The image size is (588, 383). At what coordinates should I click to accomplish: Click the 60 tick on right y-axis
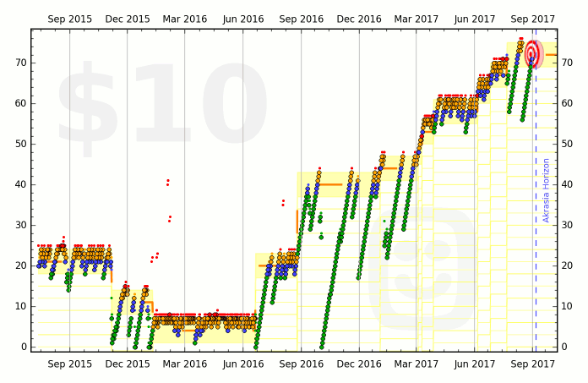[x=568, y=103]
